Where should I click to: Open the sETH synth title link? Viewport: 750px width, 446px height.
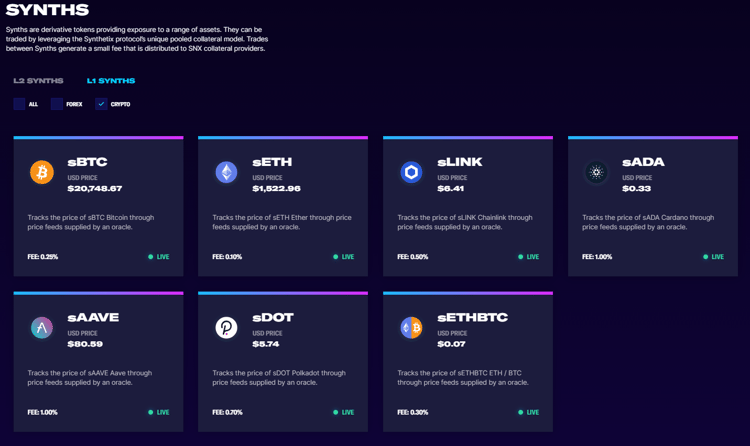[273, 162]
